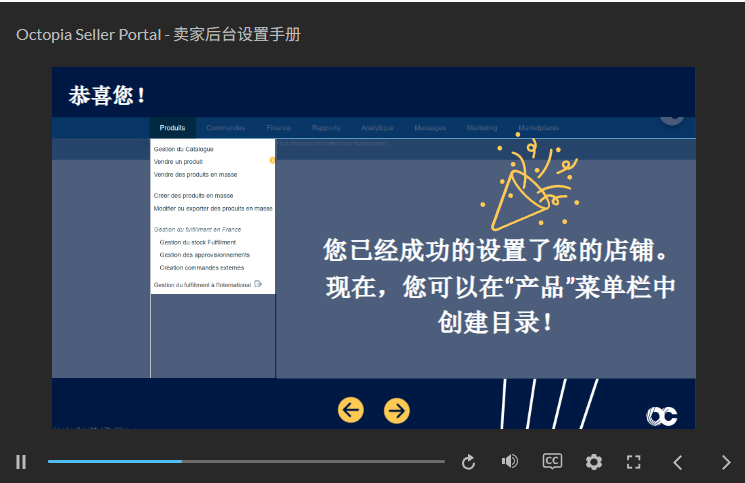Image resolution: width=745 pixels, height=483 pixels.
Task: Select Création commandes externes entry
Action: pyautogui.click(x=202, y=268)
